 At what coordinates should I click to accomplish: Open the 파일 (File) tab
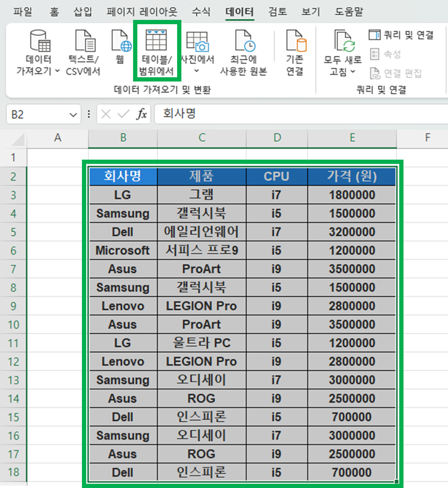tap(23, 12)
